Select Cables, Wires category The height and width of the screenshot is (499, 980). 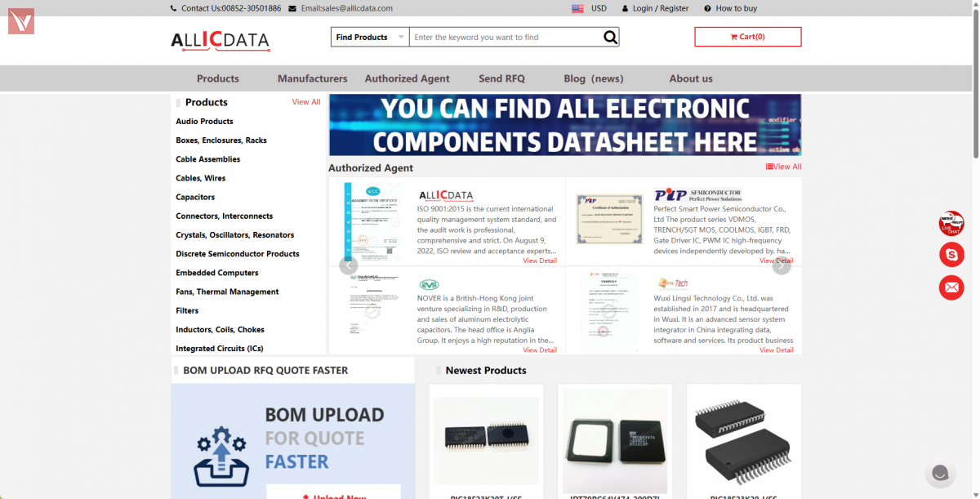pos(201,178)
